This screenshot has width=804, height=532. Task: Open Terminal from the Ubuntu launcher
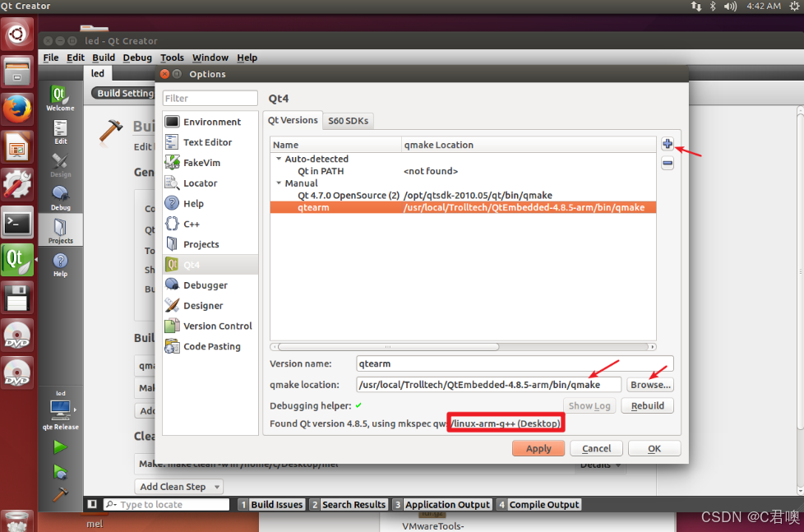pos(17,223)
